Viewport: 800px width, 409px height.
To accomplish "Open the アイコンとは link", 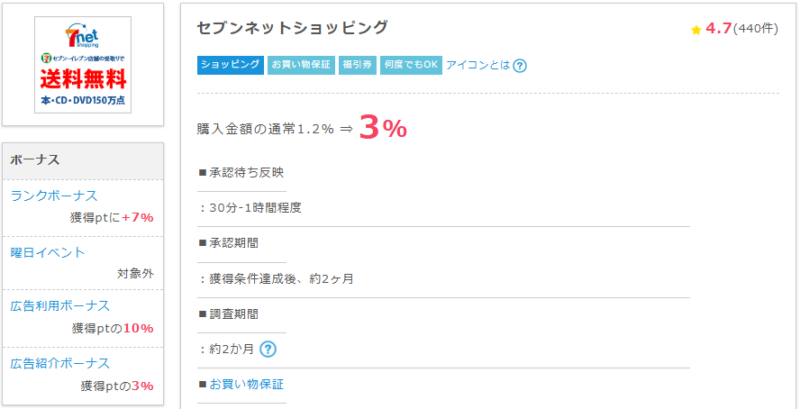I will 477,65.
